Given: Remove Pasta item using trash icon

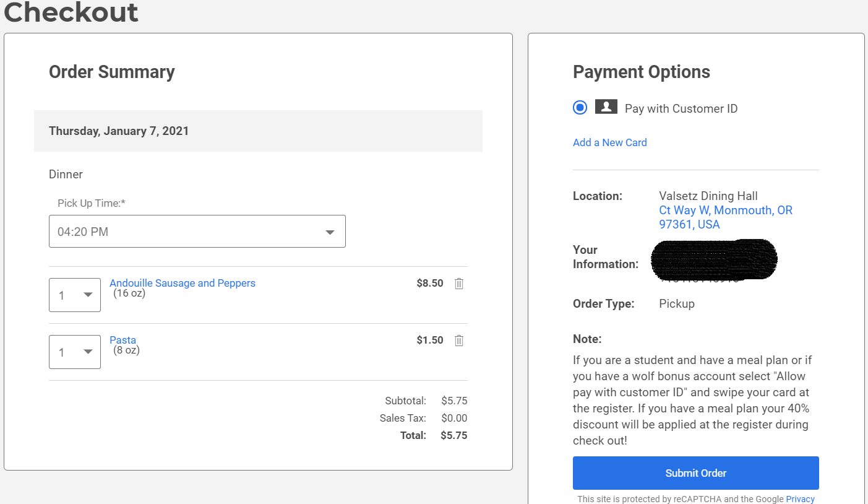Looking at the screenshot, I should [x=459, y=341].
